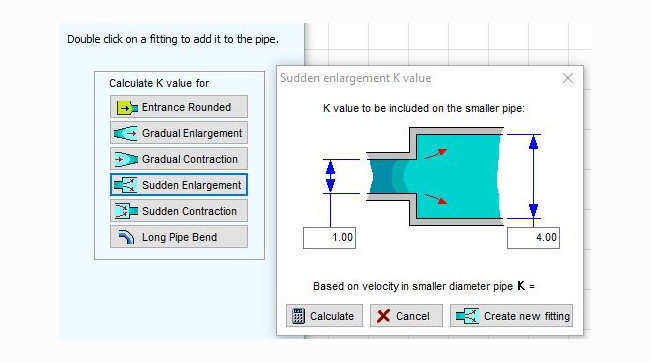
Task: Click the Gradual Contraction fitting icon
Action: tap(126, 159)
